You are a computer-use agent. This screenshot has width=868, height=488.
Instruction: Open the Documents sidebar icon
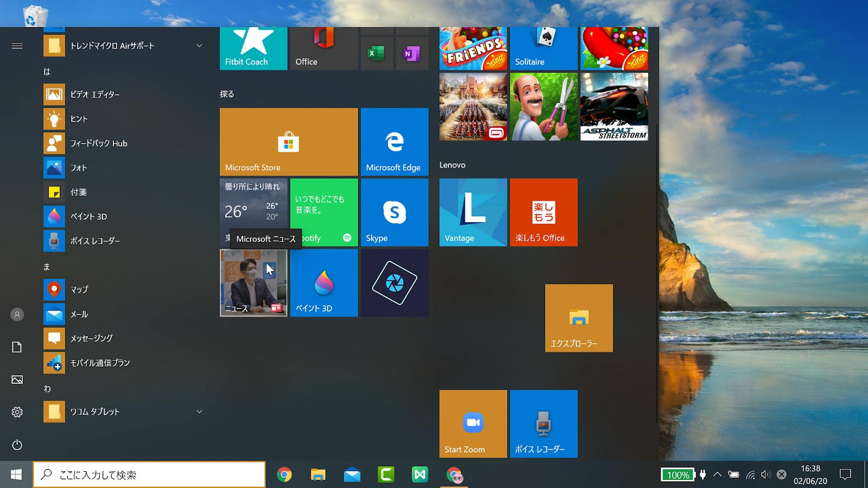tap(17, 347)
